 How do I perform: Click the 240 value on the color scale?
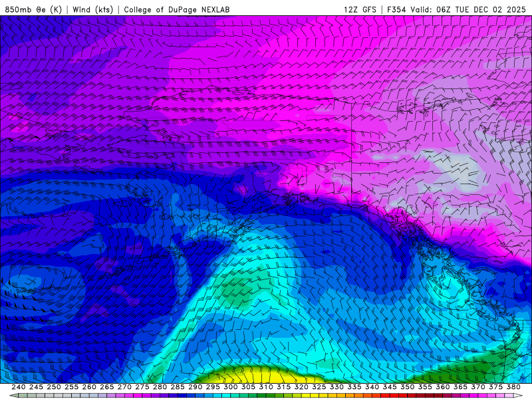tap(19, 387)
